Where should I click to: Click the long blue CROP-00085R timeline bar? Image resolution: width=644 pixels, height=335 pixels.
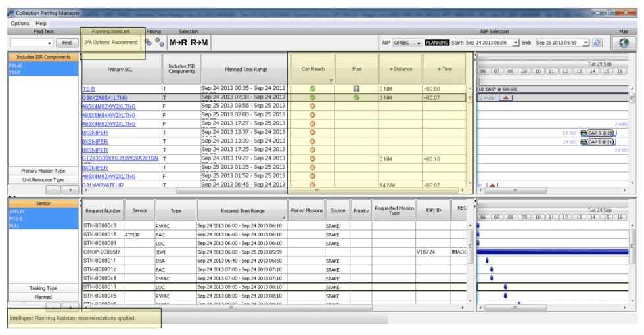[553, 252]
